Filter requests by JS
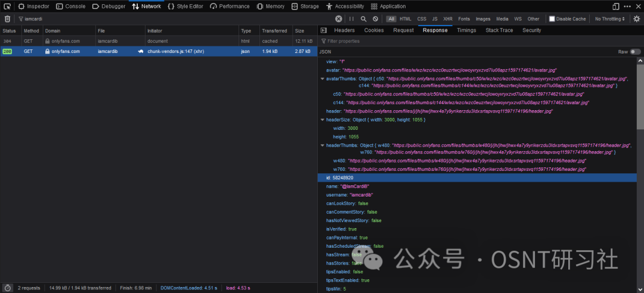The image size is (644, 293). (x=435, y=19)
